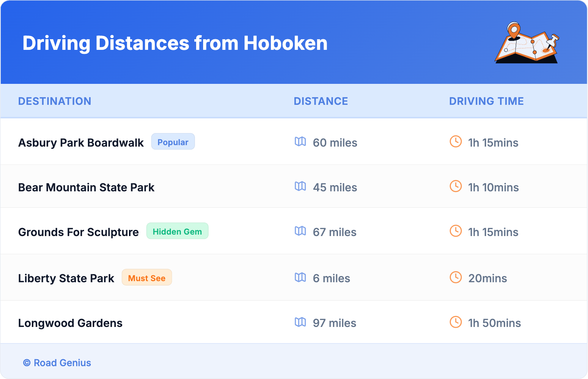Click the map icon beside 45 miles
Viewport: 588px width, 379px height.
coord(300,186)
